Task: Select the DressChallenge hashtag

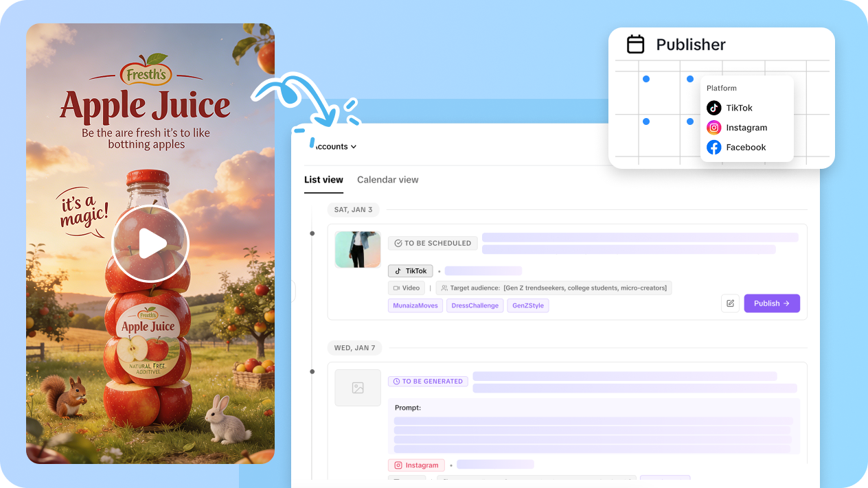Action: pyautogui.click(x=475, y=305)
